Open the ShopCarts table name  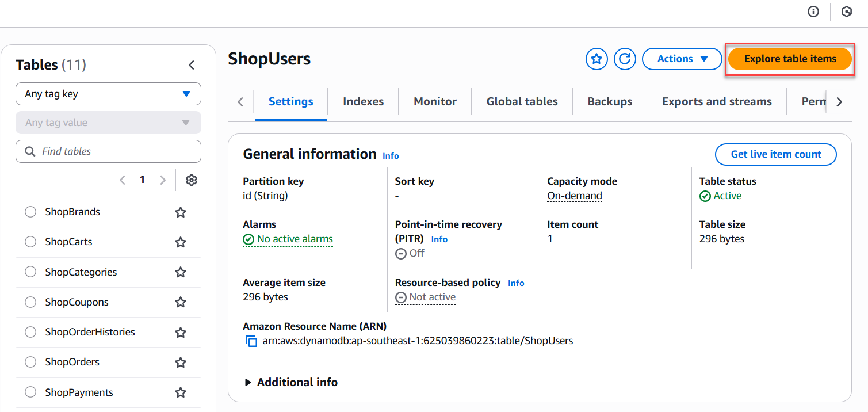(68, 242)
